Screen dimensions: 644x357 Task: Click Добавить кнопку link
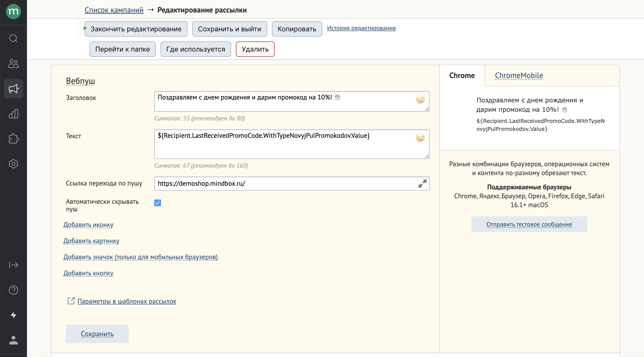coord(88,273)
